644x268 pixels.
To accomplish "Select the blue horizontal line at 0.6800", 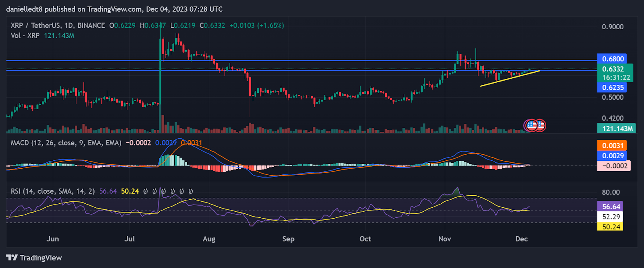I will (301, 60).
